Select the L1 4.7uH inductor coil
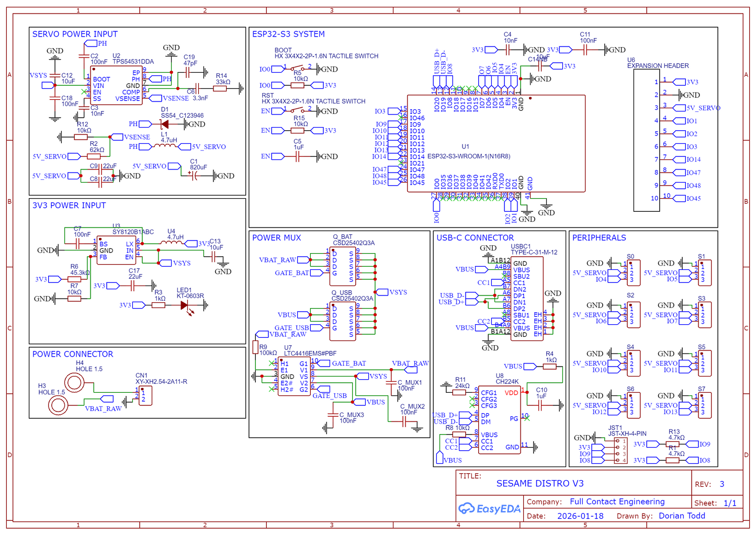The image size is (756, 535). (166, 146)
